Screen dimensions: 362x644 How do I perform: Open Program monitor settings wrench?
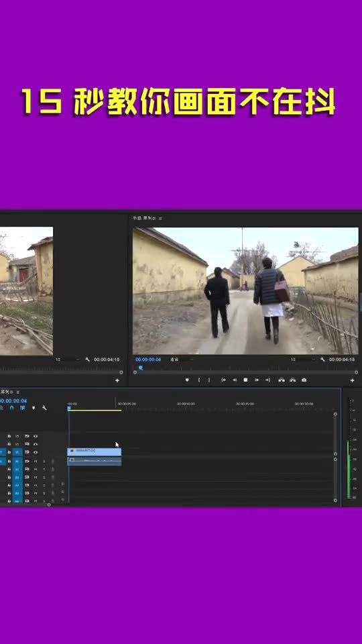point(322,360)
